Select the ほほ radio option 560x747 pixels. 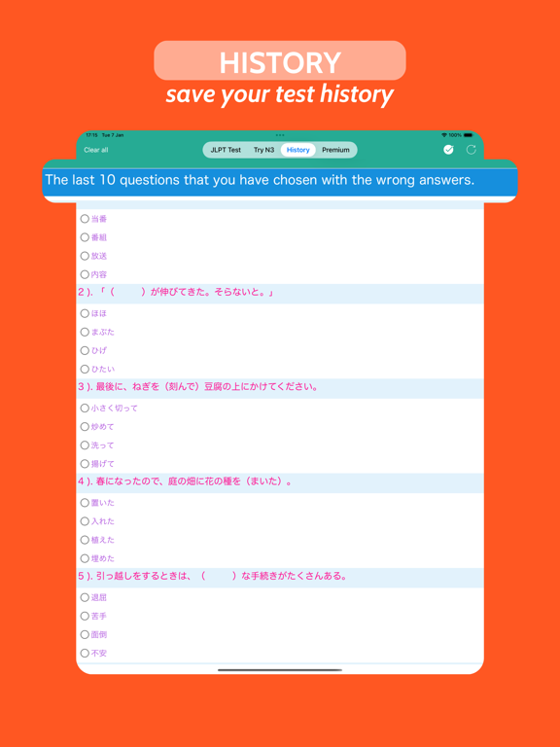pyautogui.click(x=85, y=313)
